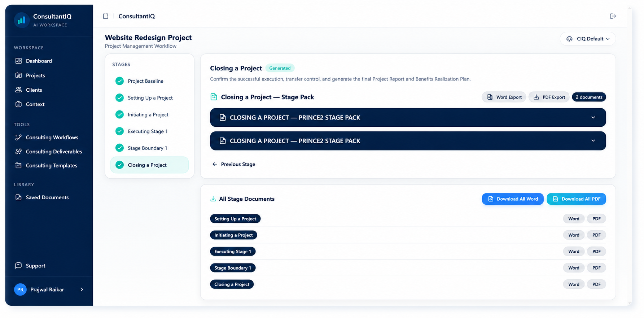Viewport: 644px width, 318px height.
Task: Go to Clients page
Action: click(34, 90)
